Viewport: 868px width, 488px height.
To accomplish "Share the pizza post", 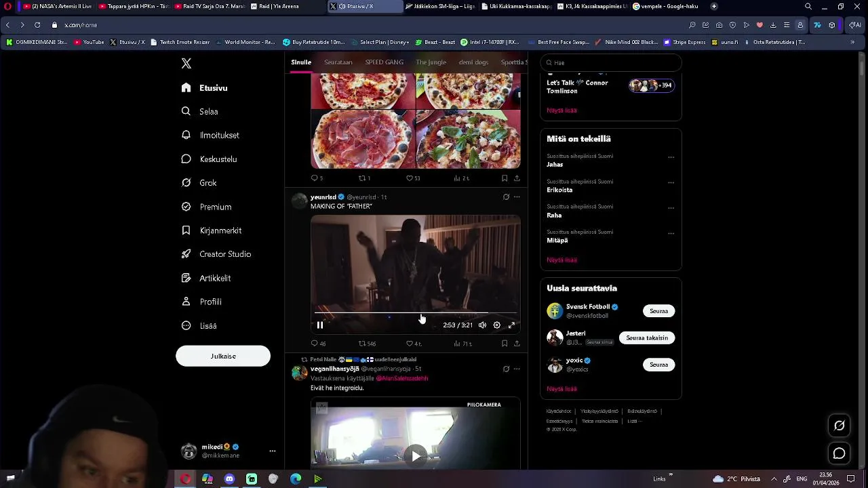I will [517, 178].
